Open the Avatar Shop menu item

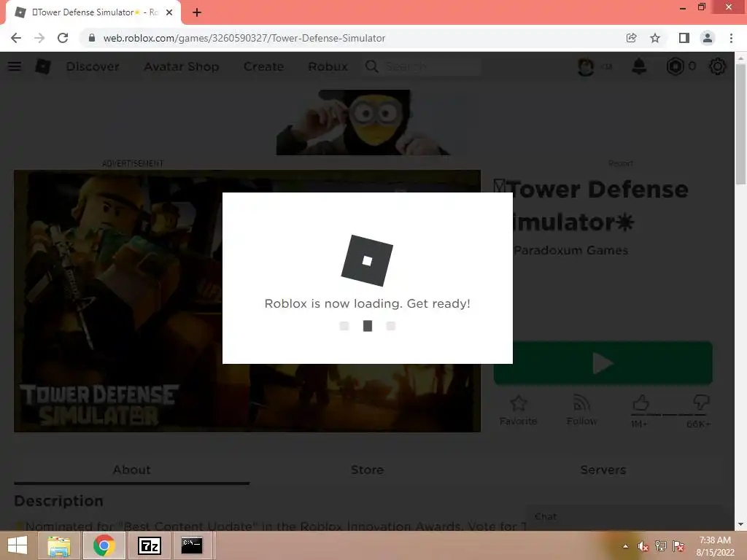182,66
